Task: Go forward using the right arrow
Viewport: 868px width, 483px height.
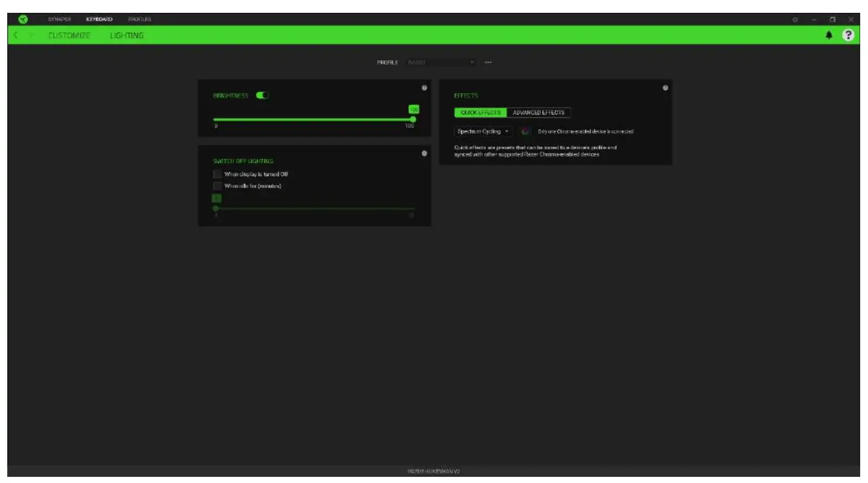Action: tap(31, 35)
